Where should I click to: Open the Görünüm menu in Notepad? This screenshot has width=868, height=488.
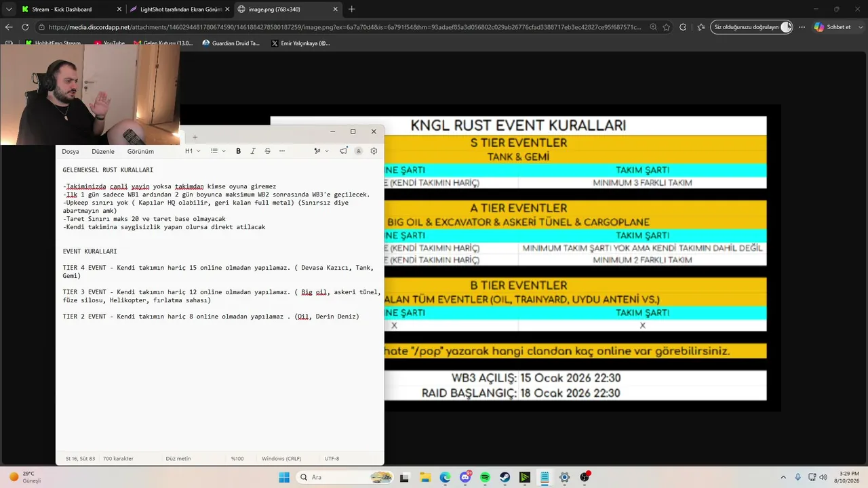pyautogui.click(x=140, y=151)
